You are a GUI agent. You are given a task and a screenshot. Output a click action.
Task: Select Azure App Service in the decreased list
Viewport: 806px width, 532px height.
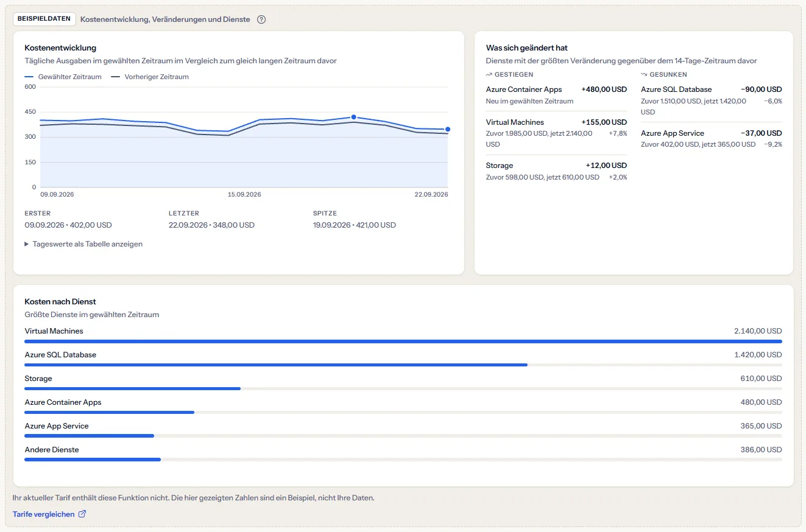click(712, 138)
